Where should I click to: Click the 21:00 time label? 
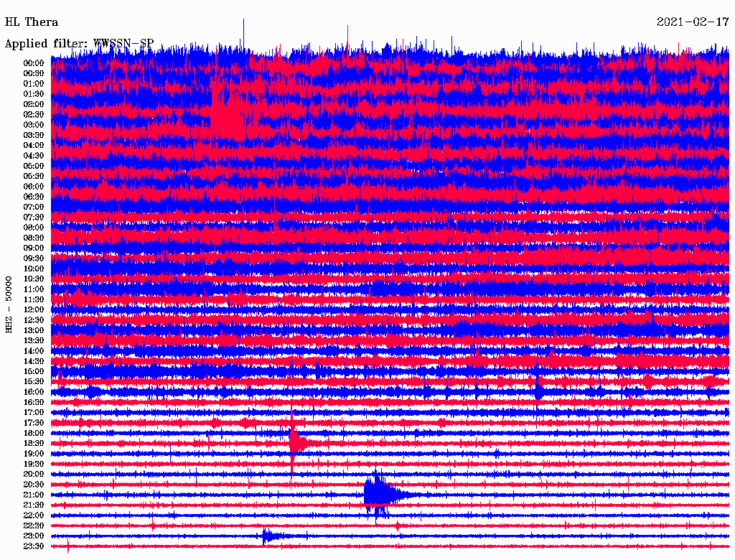[34, 495]
